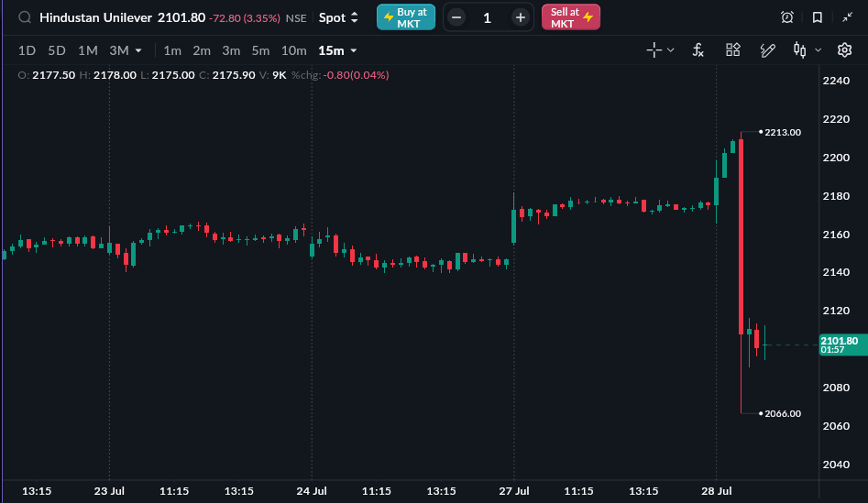
Task: Click the %chg value -0.80(0.04%)
Action: tap(356, 75)
